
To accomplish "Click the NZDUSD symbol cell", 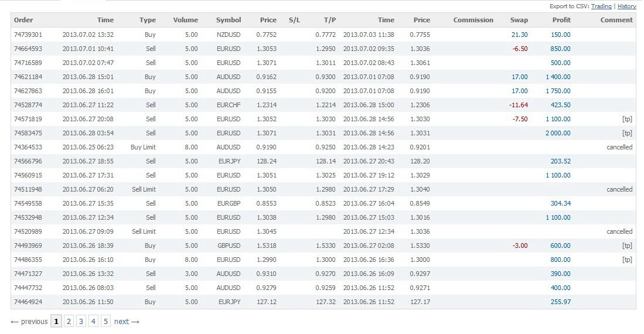I will pos(229,35).
